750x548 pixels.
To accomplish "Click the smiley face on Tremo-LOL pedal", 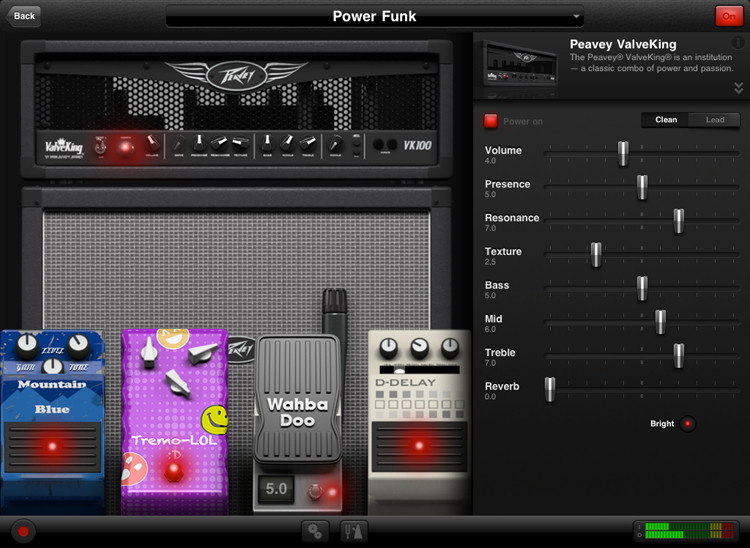I will pos(214,419).
